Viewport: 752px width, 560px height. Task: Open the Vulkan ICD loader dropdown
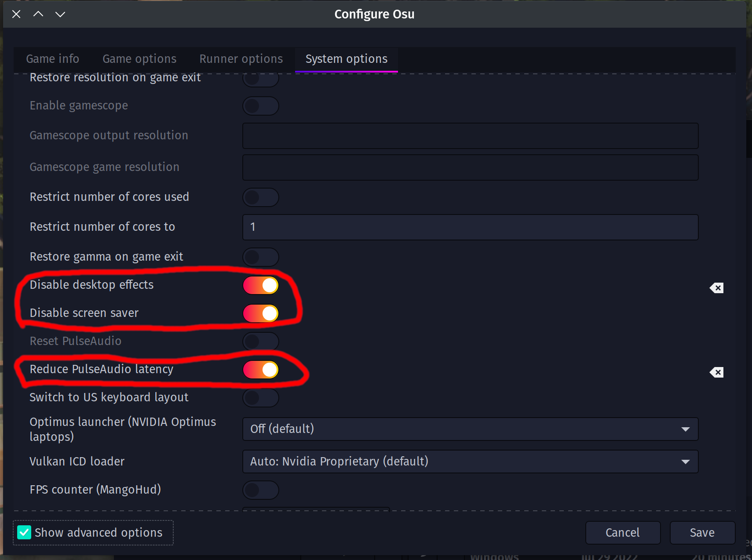click(470, 462)
